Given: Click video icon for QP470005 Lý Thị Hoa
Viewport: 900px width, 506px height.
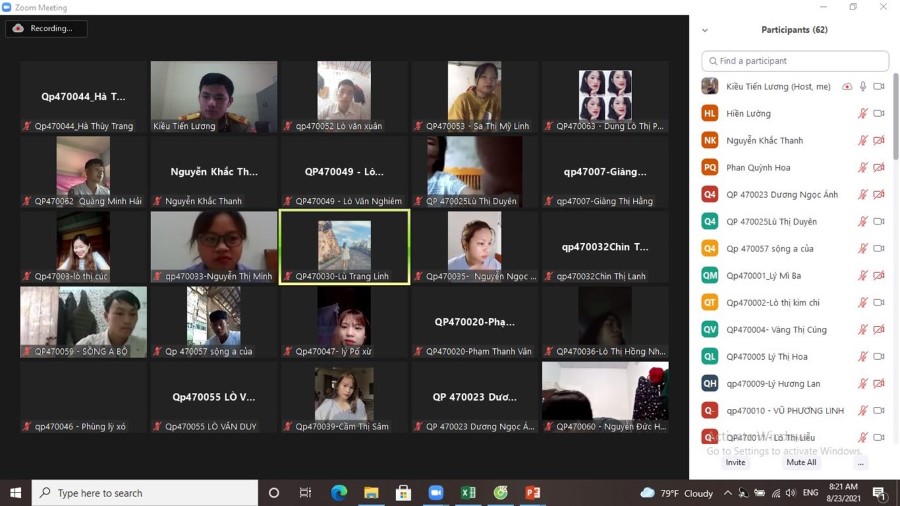Looking at the screenshot, I should pyautogui.click(x=879, y=356).
